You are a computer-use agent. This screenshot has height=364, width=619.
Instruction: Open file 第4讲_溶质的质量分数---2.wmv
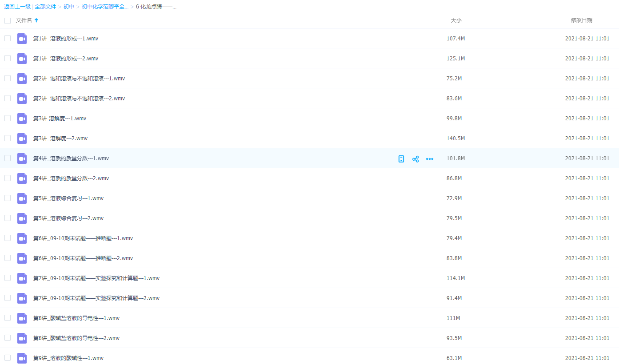point(71,178)
